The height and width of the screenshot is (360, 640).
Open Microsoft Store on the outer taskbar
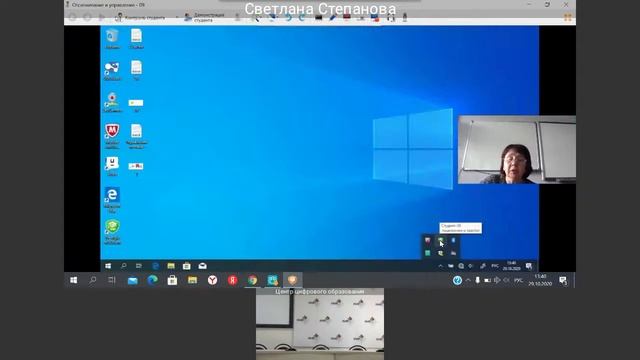point(172,280)
